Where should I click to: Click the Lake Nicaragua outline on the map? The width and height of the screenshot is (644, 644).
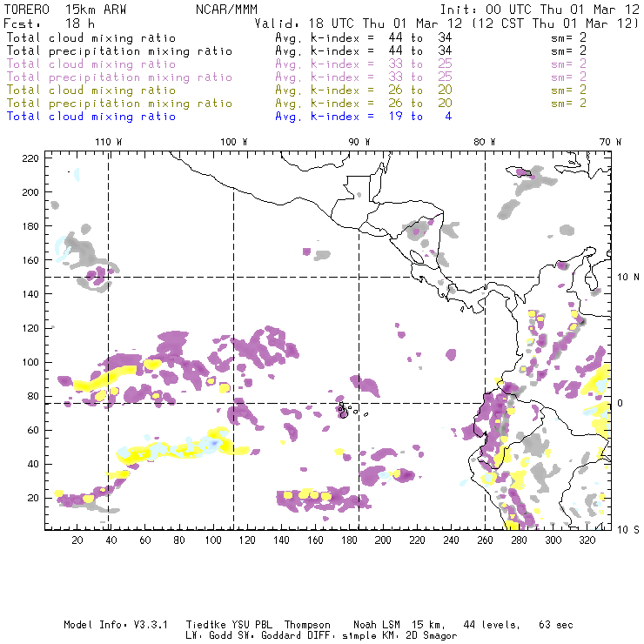point(417,258)
